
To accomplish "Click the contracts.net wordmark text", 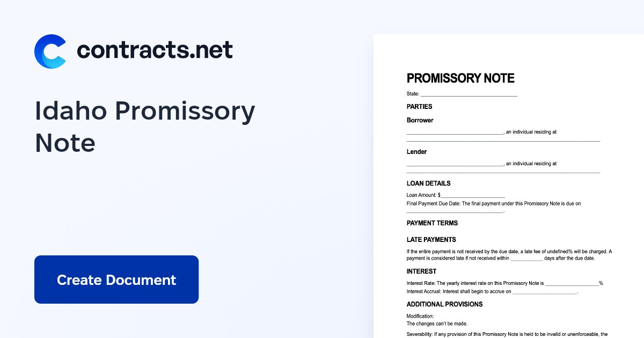I will [x=155, y=50].
